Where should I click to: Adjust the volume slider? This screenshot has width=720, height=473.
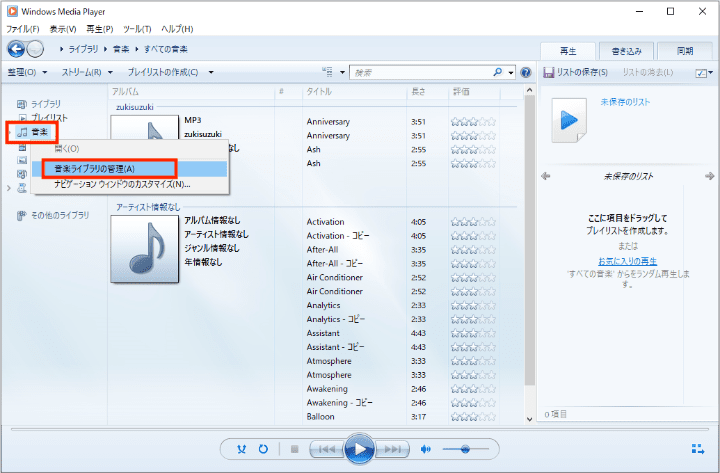(x=465, y=449)
